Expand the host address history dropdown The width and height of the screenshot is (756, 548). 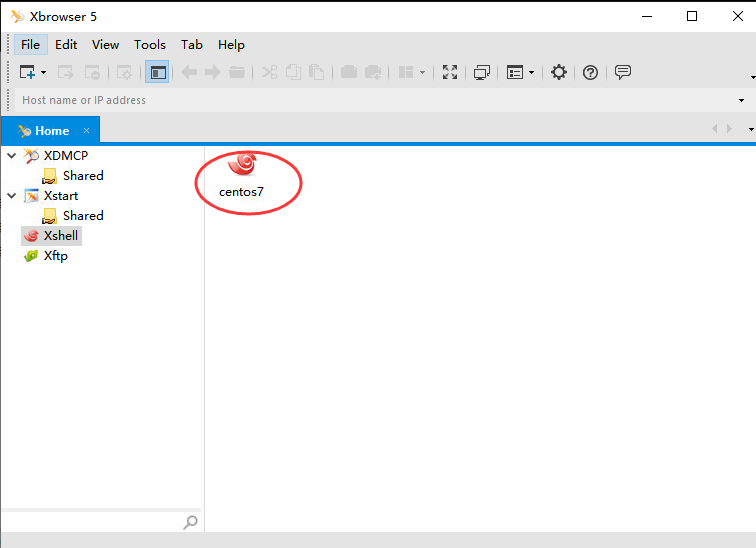coord(741,100)
